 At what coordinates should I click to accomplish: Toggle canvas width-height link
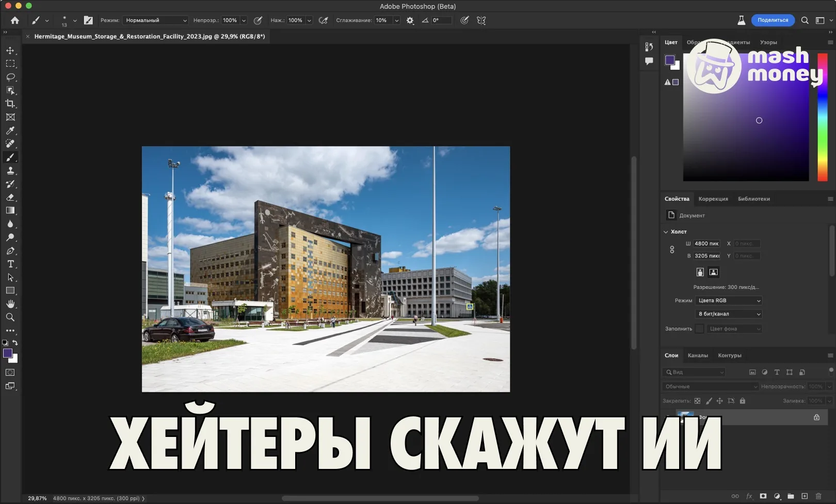[x=672, y=250]
